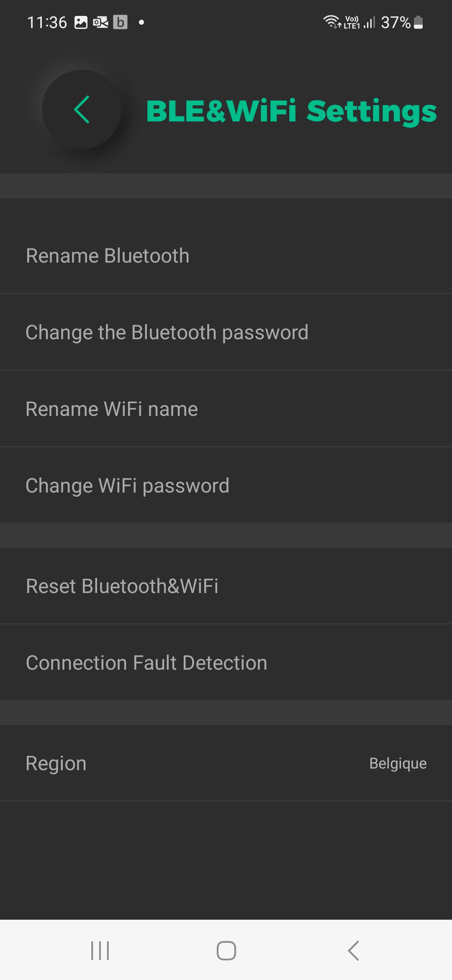The height and width of the screenshot is (980, 452).
Task: Tap the BLE&WiFi Settings title
Action: tap(291, 111)
